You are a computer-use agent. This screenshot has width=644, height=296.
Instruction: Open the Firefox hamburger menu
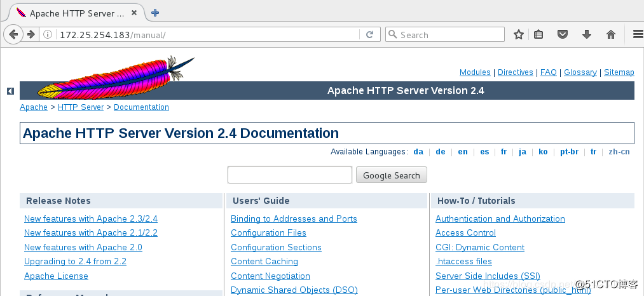click(638, 34)
